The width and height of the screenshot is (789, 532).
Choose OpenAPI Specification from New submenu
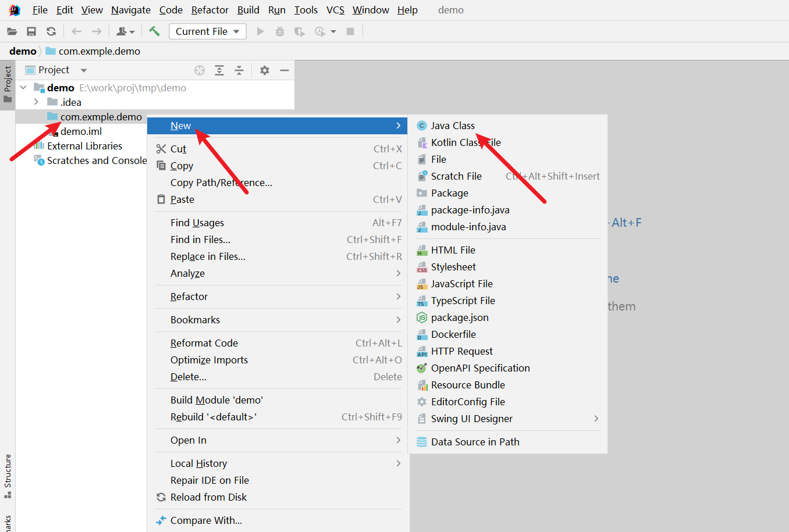[508, 368]
